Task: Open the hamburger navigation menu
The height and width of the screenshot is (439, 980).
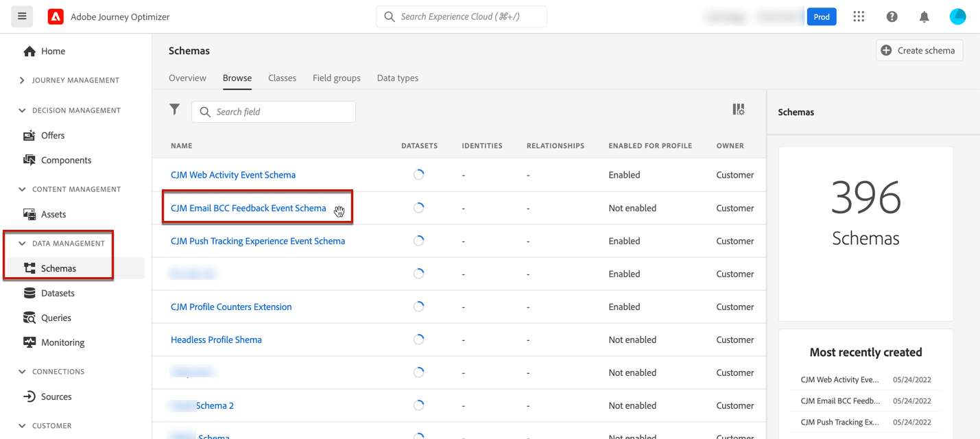Action: click(22, 16)
